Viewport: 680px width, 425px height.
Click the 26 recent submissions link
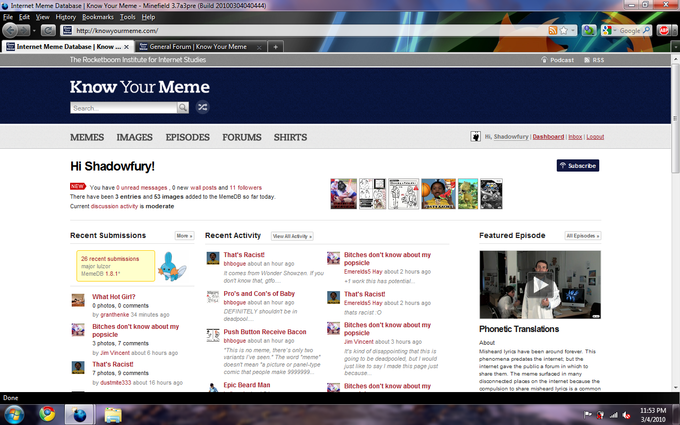[x=110, y=259]
